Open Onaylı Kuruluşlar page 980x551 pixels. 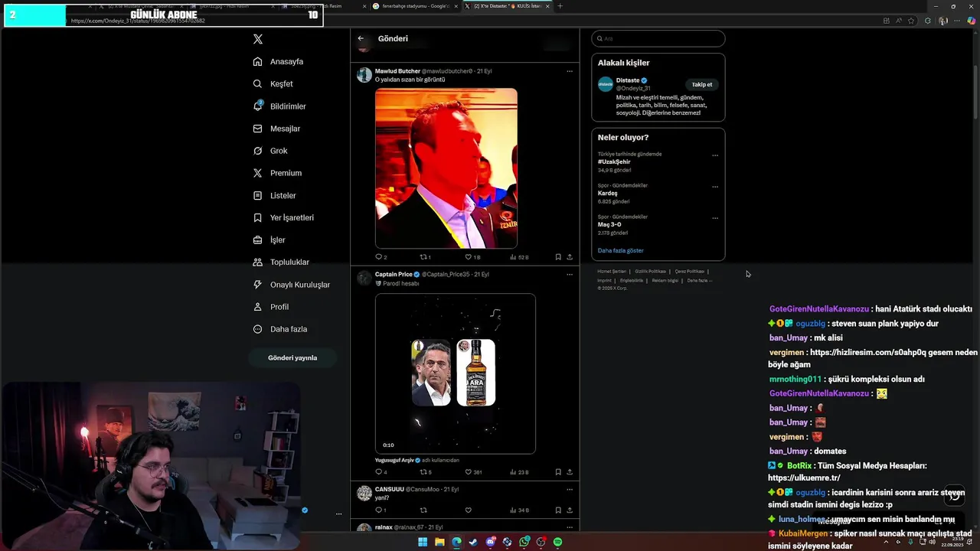coord(292,285)
